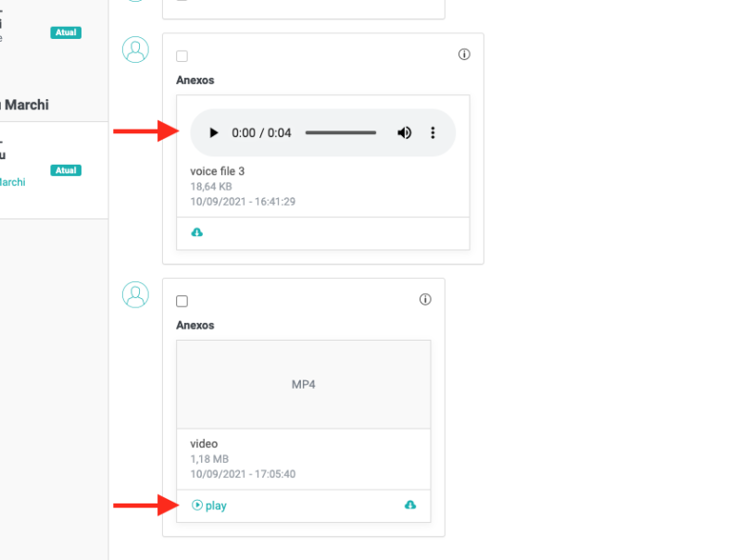Click the avatar beside the voice message
Image resolution: width=741 pixels, height=560 pixels.
(135, 50)
